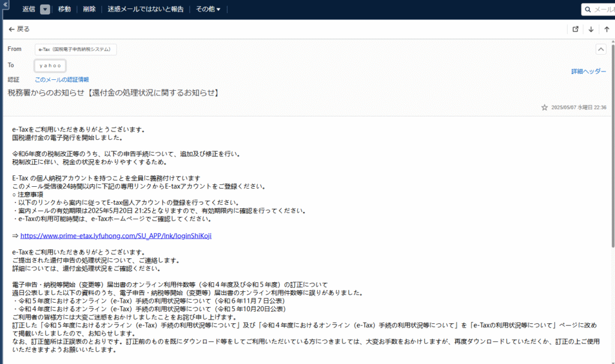Viewport: 615px width, 364px height.
Task: Open mail in new window icon
Action: click(x=575, y=29)
